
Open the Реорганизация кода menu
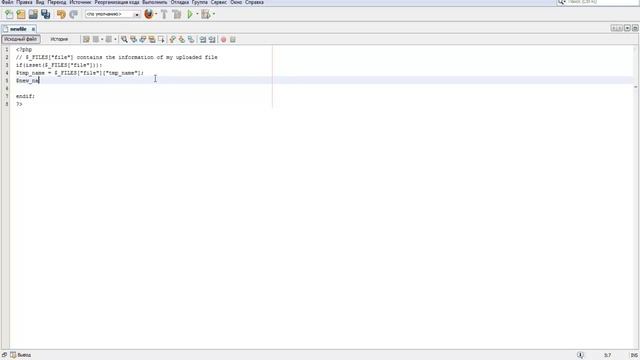point(117,2)
